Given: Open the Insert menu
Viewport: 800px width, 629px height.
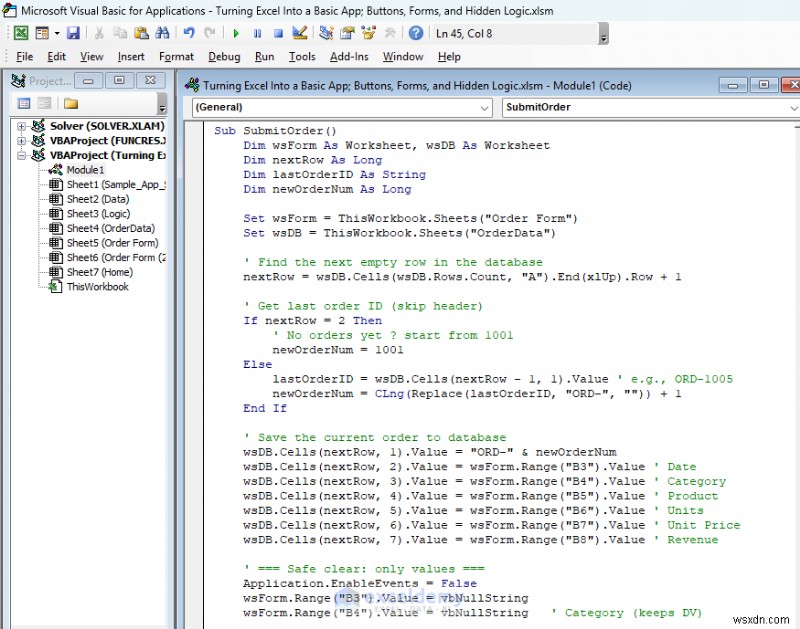Looking at the screenshot, I should [131, 57].
